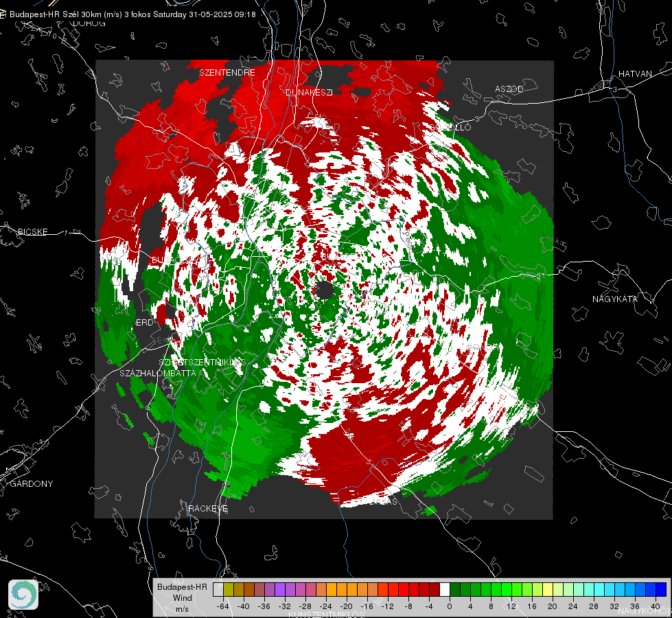The image size is (672, 618).
Task: Click the pale yellow swatch above 20
Action: (x=548, y=590)
